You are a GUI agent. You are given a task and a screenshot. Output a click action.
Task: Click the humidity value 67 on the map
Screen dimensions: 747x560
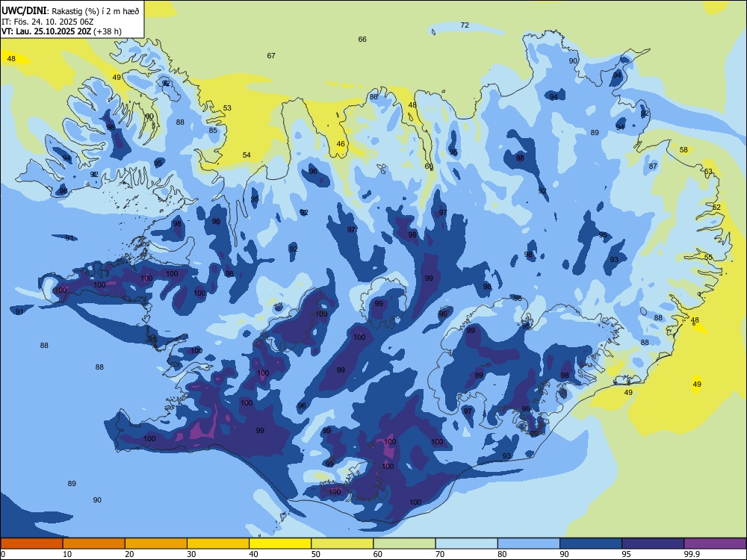[x=271, y=56]
